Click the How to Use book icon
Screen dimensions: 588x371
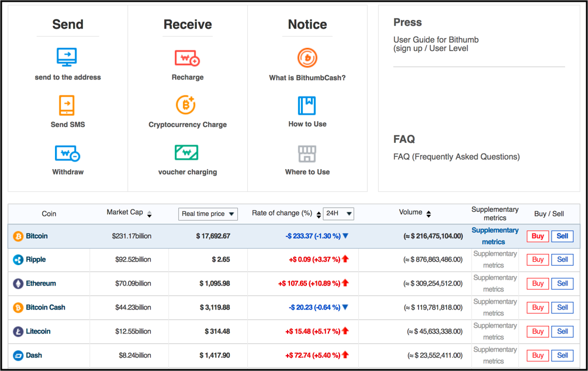pyautogui.click(x=307, y=106)
